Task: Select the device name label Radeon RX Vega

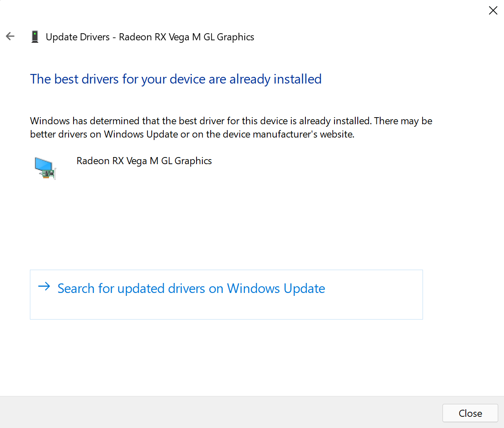Action: pos(144,161)
